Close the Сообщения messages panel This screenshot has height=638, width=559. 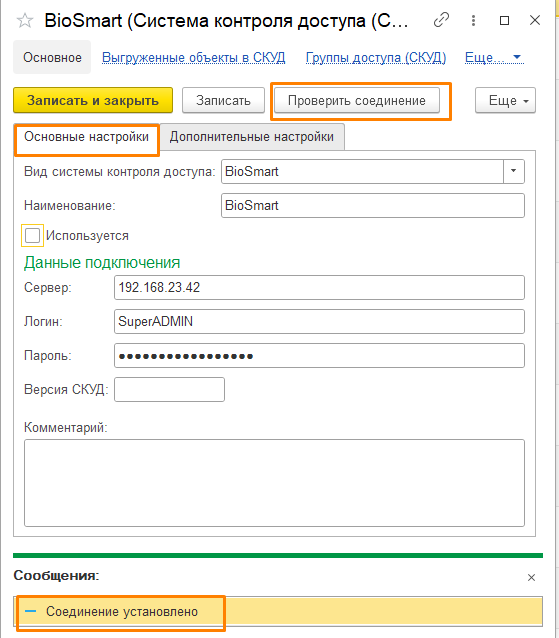(531, 577)
